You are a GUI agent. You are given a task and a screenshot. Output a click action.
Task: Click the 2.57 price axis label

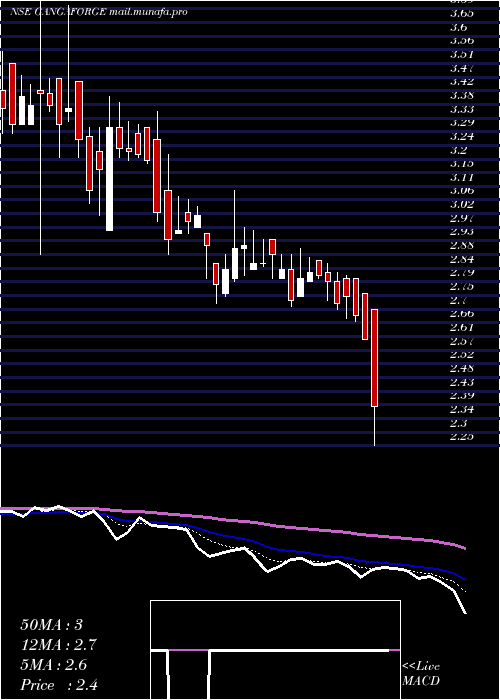click(x=462, y=341)
